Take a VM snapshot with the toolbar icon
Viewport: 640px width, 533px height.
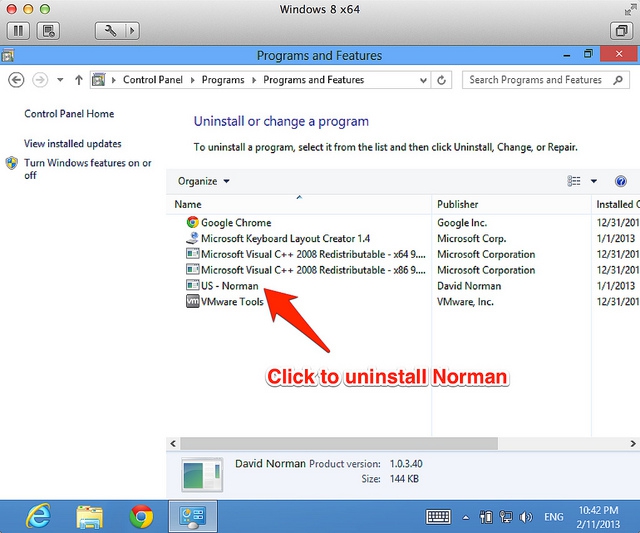tap(49, 31)
